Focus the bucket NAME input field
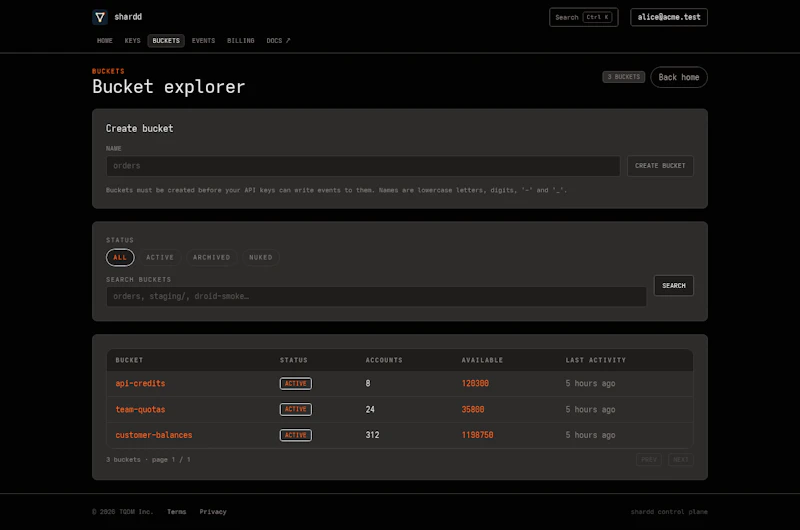Viewport: 800px width, 530px height. [363, 166]
